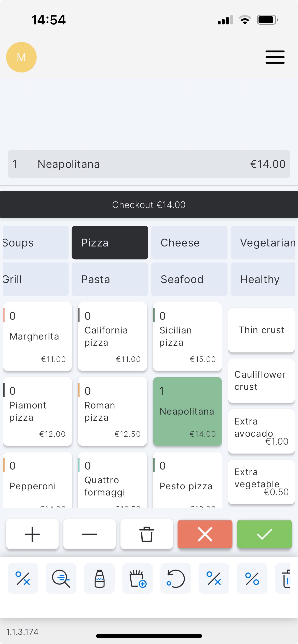Tap the fries with plus icon
Image resolution: width=298 pixels, height=644 pixels.
point(138,578)
